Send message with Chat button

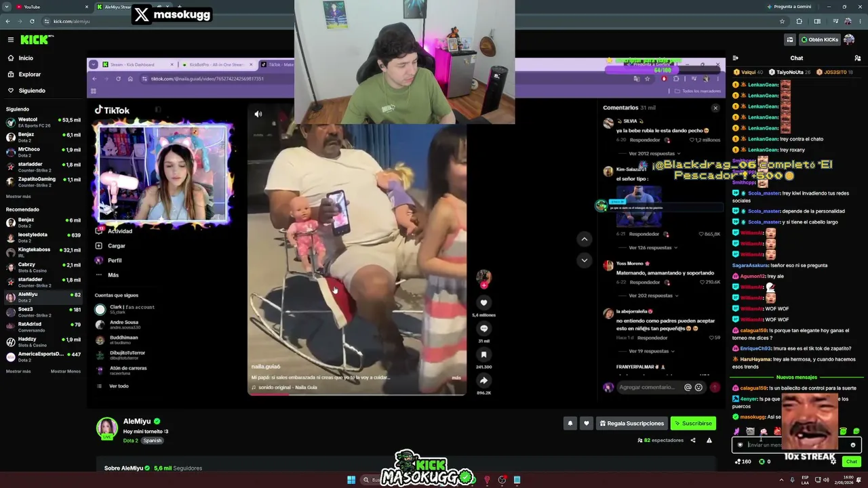[851, 462]
